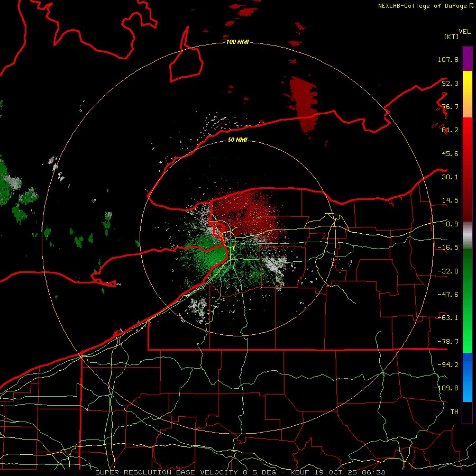The width and height of the screenshot is (476, 476).
Task: Click the [KT] units label
Action: click(452, 36)
